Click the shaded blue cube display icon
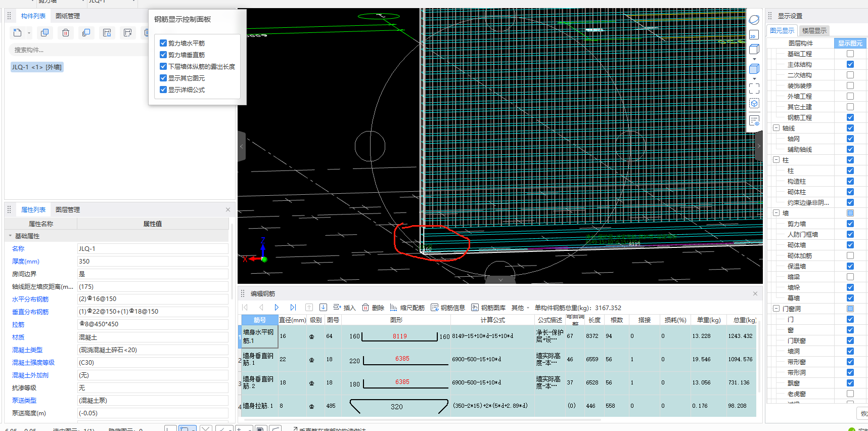 pos(754,69)
